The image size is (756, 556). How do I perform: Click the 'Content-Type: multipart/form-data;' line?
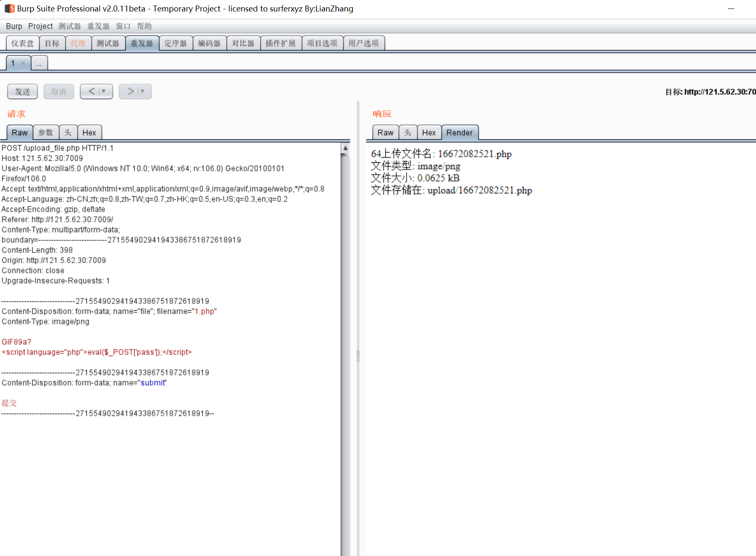61,230
